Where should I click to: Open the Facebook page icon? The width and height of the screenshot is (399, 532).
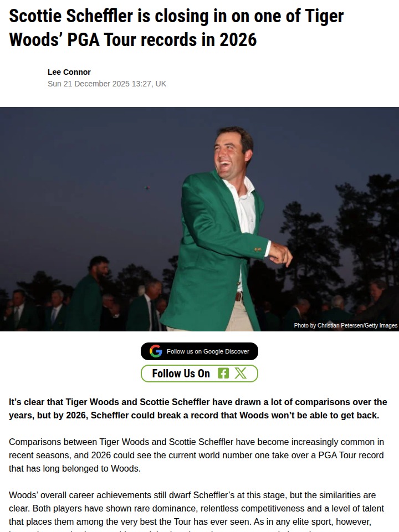click(x=223, y=373)
